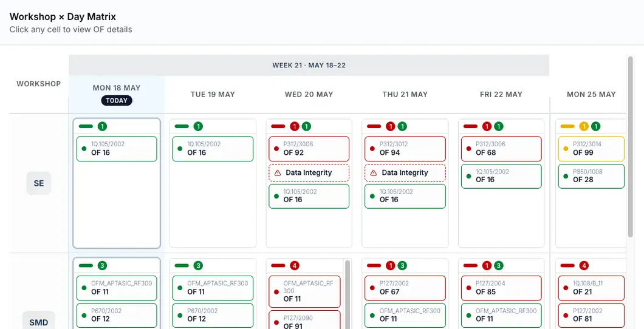644x329 pixels.
Task: Select the THU 21 MAY column header
Action: [x=405, y=94]
